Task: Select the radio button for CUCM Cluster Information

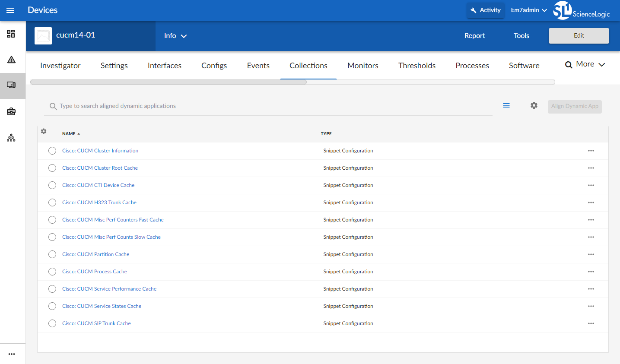Action: pos(52,151)
